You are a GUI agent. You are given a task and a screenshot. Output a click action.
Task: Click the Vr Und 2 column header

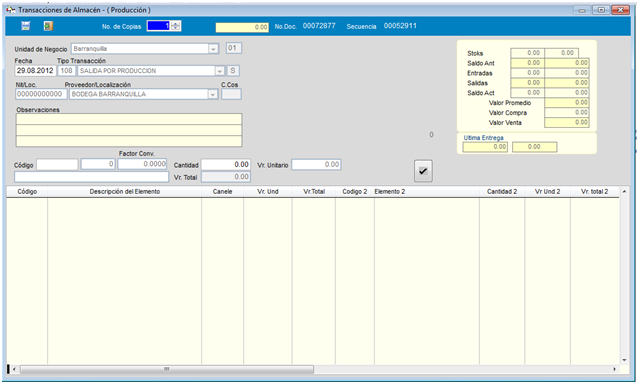point(547,192)
